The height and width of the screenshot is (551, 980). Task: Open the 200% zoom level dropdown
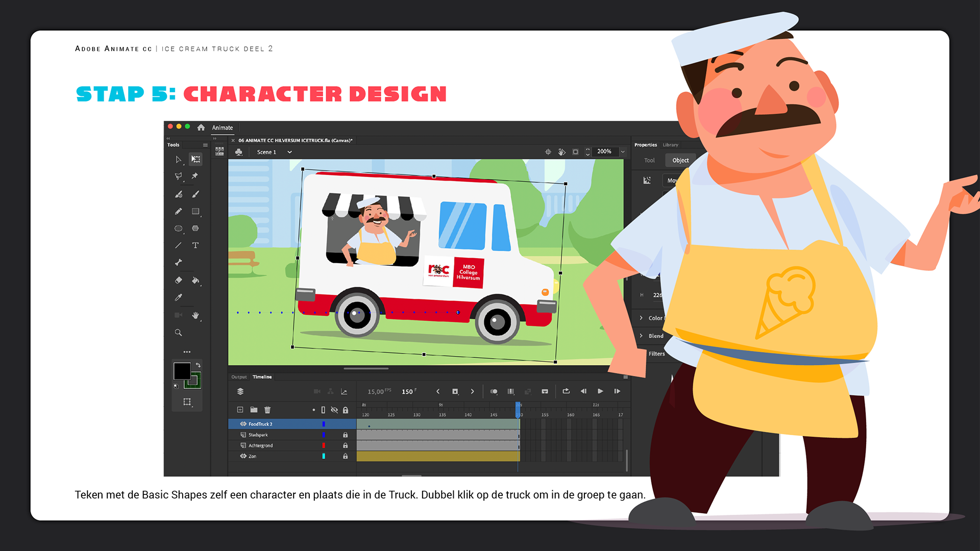[x=623, y=152]
